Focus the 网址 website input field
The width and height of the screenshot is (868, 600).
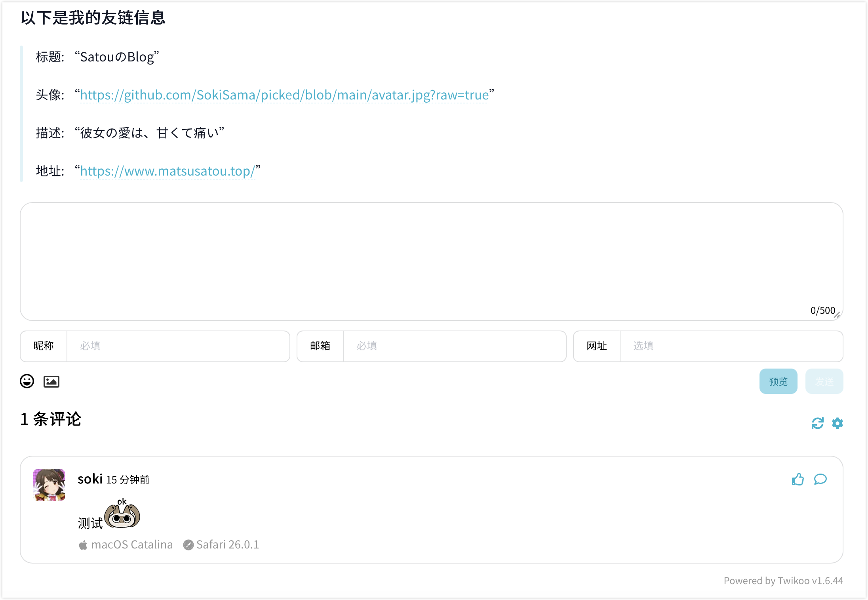(731, 346)
